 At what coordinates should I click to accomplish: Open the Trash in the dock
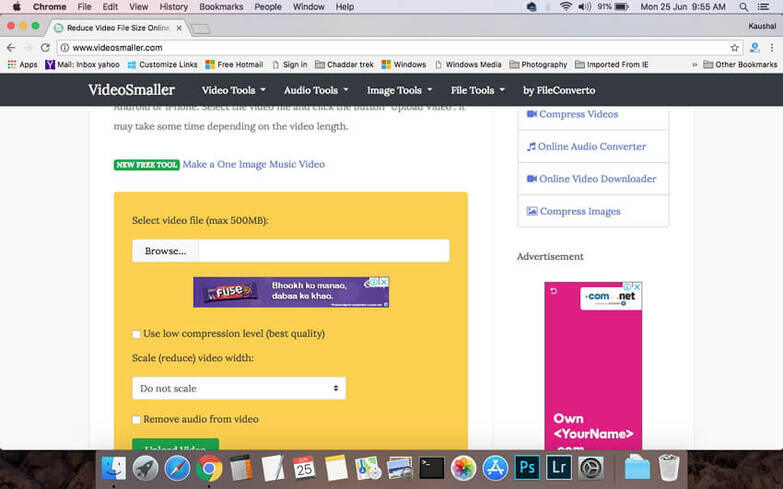point(669,468)
